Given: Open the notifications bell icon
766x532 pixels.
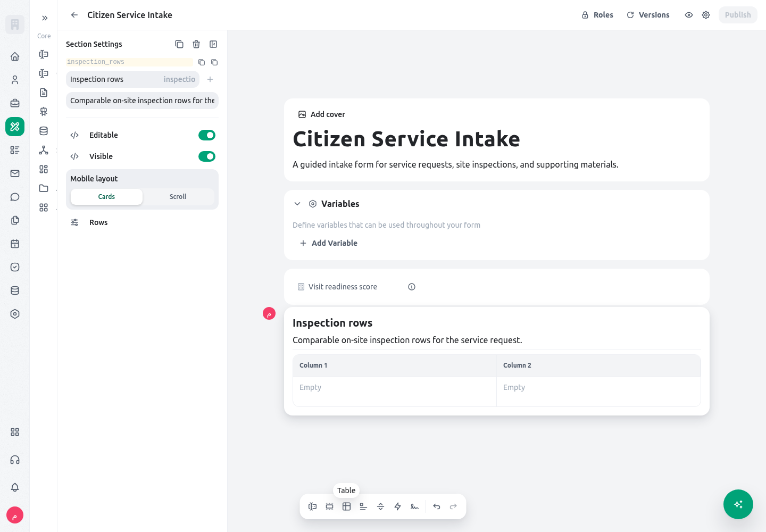Looking at the screenshot, I should point(15,487).
